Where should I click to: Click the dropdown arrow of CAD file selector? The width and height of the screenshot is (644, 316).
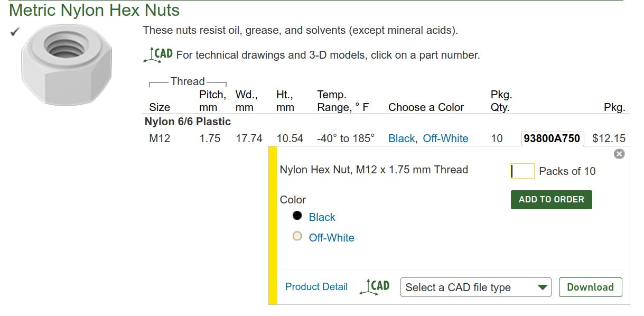542,287
